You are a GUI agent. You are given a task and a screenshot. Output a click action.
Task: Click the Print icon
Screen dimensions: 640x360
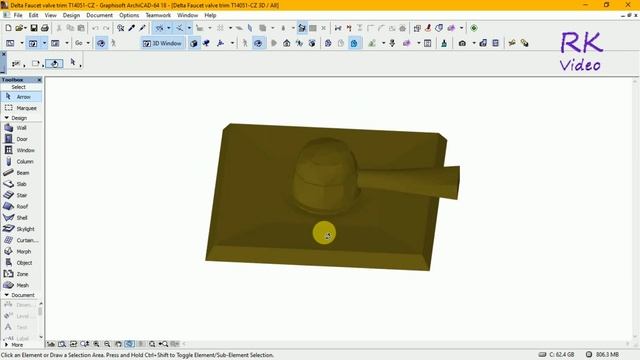(44, 28)
